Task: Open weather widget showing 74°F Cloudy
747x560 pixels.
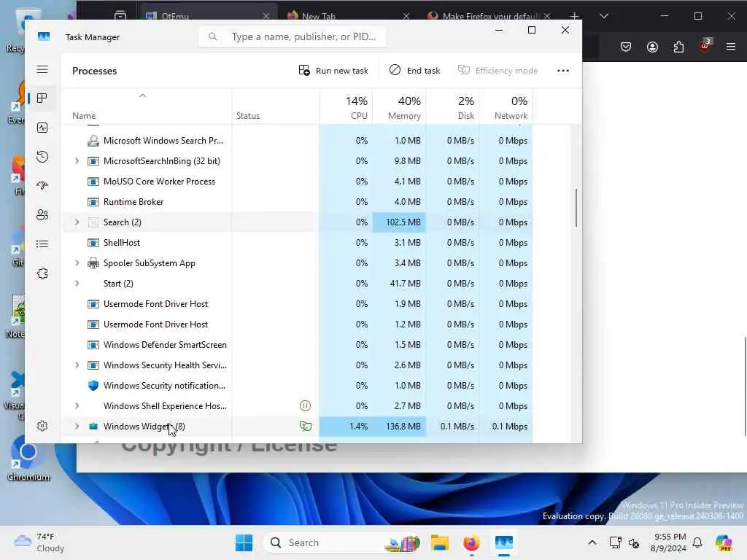Action: pyautogui.click(x=39, y=542)
